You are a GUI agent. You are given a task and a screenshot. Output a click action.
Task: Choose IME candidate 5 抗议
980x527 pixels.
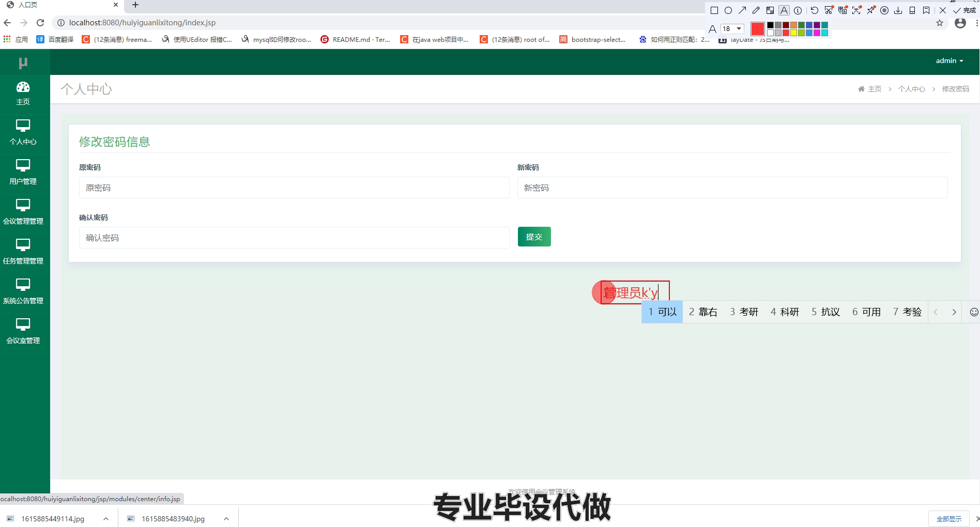pyautogui.click(x=825, y=312)
